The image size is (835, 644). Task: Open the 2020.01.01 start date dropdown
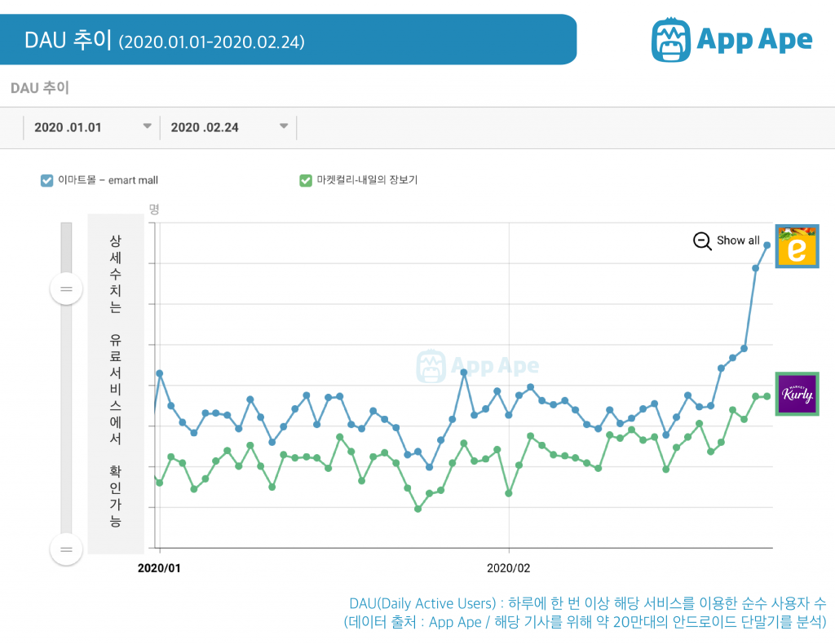click(x=90, y=126)
